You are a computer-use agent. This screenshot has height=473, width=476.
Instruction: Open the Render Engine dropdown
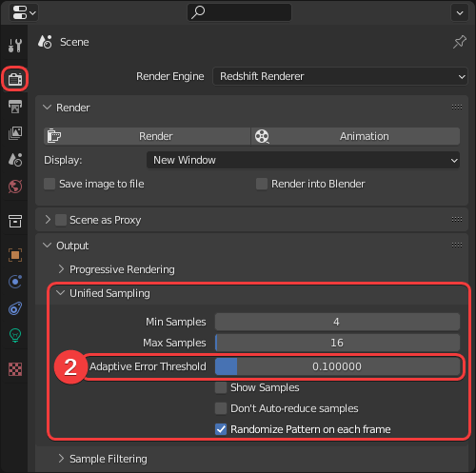click(340, 76)
